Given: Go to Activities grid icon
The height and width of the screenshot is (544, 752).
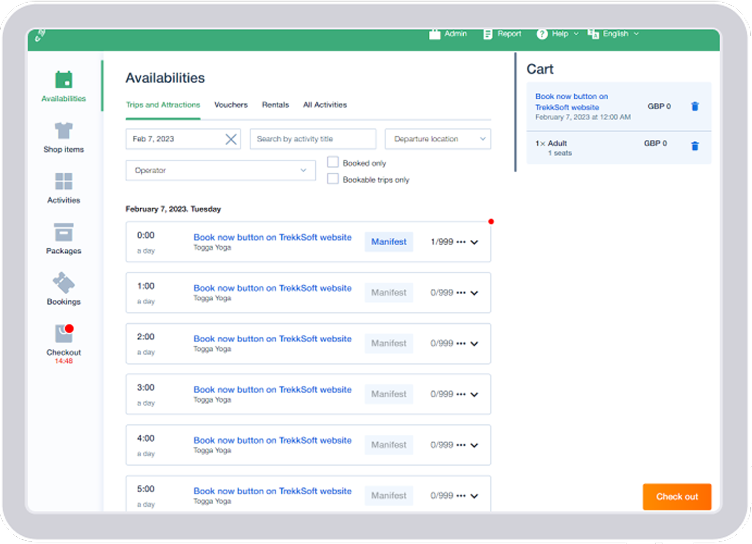Looking at the screenshot, I should [63, 182].
